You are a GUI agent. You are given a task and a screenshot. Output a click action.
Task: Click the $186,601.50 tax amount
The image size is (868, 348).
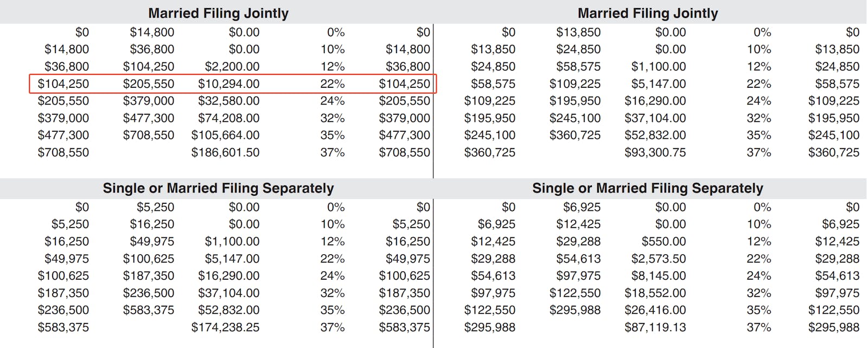(x=225, y=153)
